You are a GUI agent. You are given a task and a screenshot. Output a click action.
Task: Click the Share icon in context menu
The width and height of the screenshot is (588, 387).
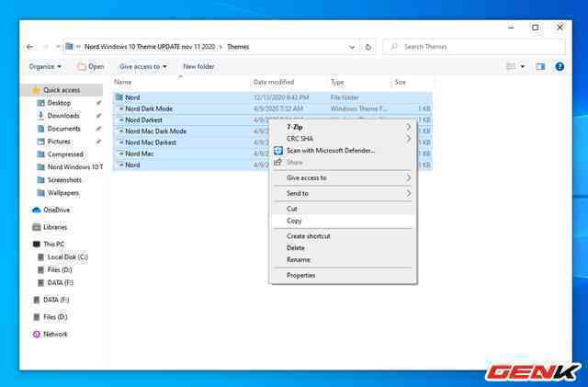277,162
